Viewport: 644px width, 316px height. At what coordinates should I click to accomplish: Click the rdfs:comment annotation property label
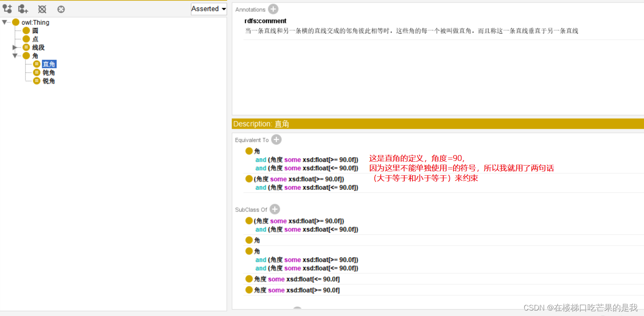[x=266, y=21]
